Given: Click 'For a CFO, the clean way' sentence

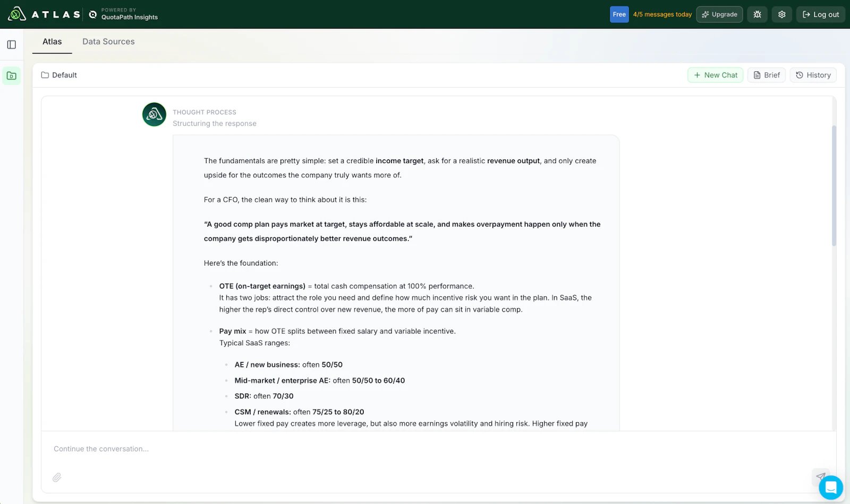Looking at the screenshot, I should [285, 200].
